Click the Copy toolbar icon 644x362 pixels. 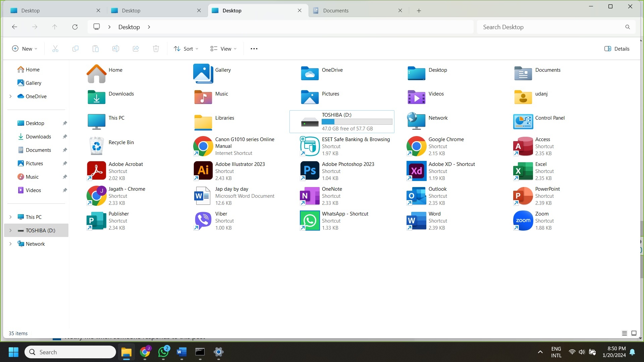(75, 49)
